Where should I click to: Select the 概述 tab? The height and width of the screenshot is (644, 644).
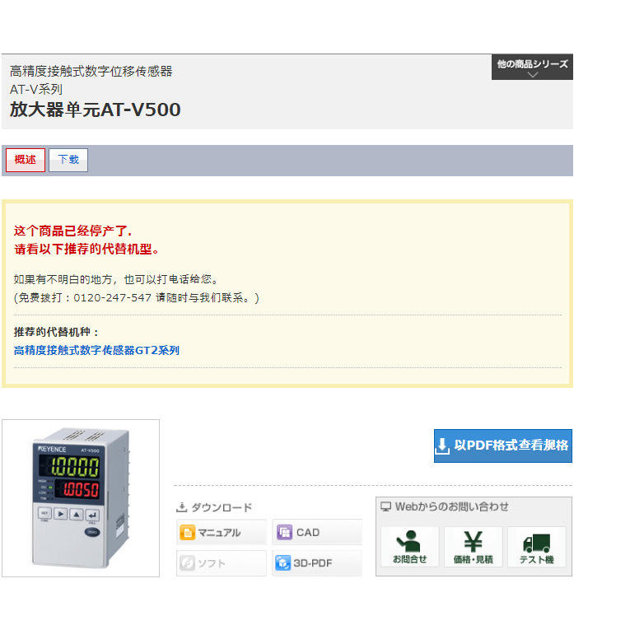click(x=26, y=160)
